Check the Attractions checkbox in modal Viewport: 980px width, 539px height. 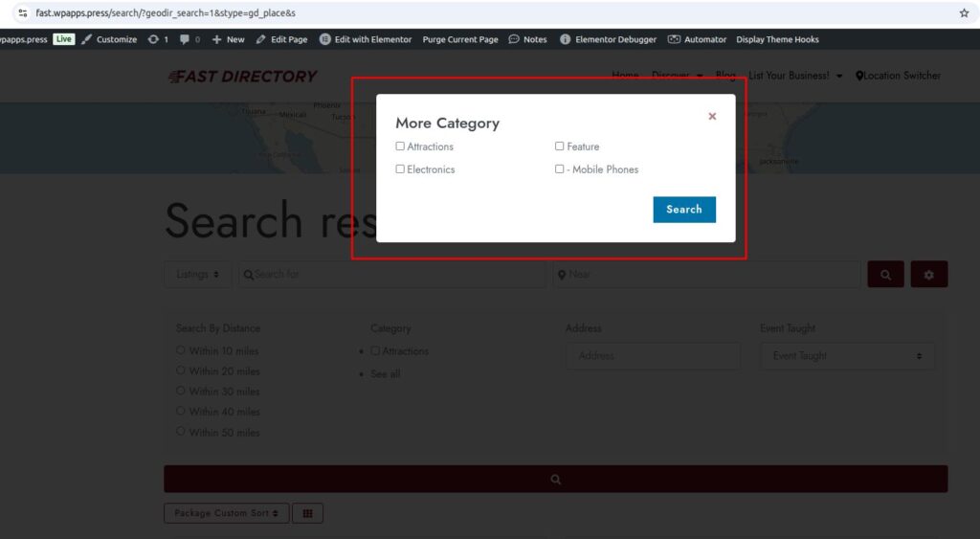pyautogui.click(x=400, y=146)
